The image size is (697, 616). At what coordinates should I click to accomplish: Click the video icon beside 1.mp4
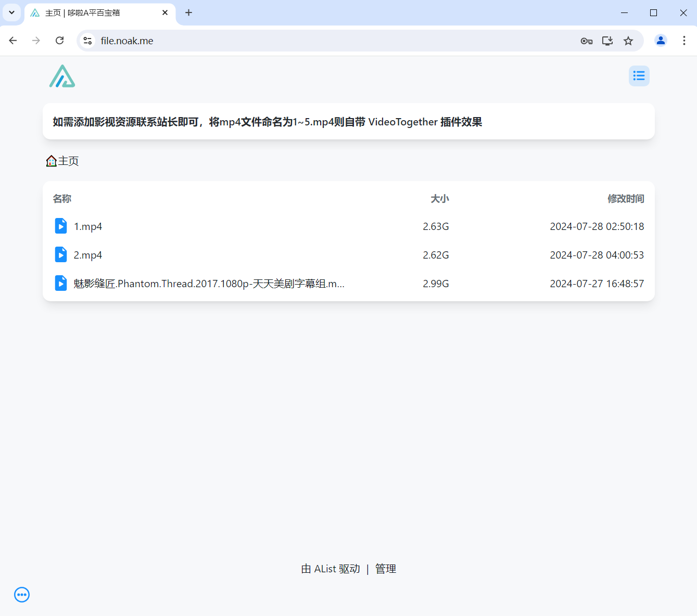[x=61, y=226]
